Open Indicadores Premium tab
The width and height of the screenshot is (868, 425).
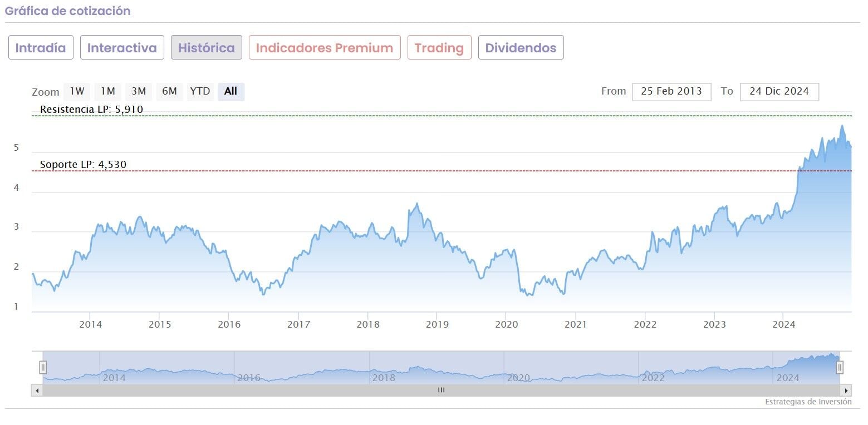325,48
